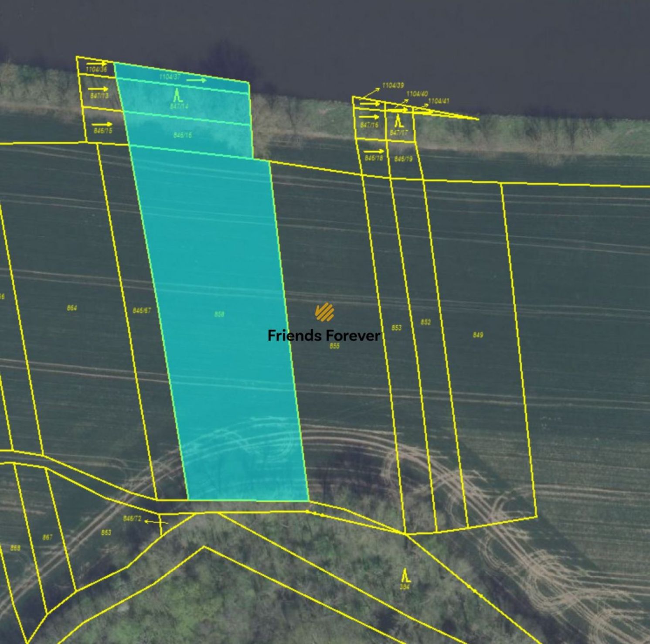
Task: Select highlighted parcel label 858
Action: [x=219, y=314]
